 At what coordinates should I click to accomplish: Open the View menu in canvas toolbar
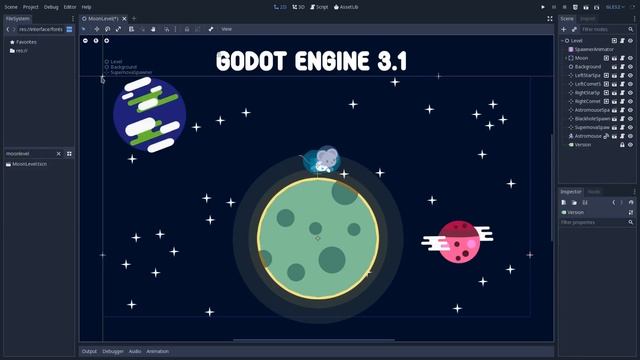click(227, 29)
